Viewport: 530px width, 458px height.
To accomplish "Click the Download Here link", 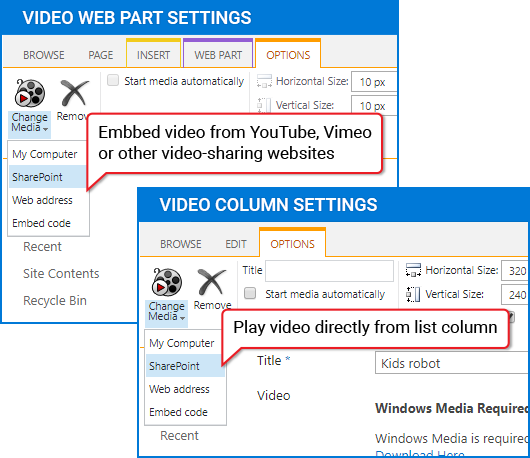I will pos(419,454).
